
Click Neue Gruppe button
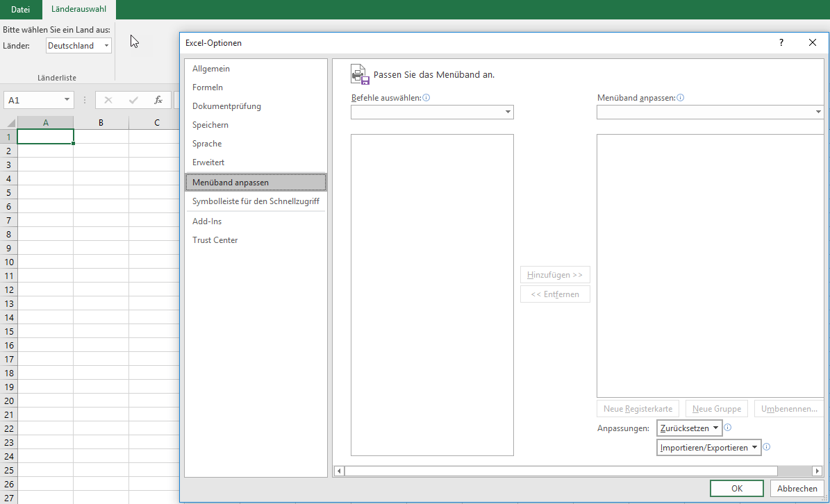coord(717,409)
